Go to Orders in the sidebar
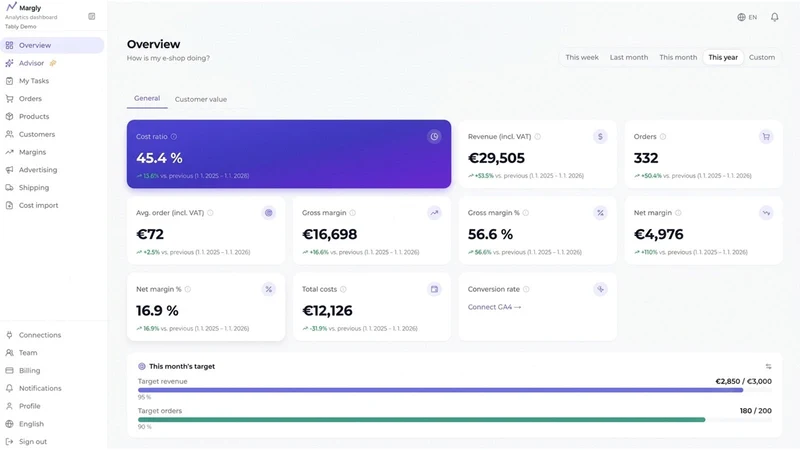Image resolution: width=800 pixels, height=450 pixels. click(x=52, y=99)
